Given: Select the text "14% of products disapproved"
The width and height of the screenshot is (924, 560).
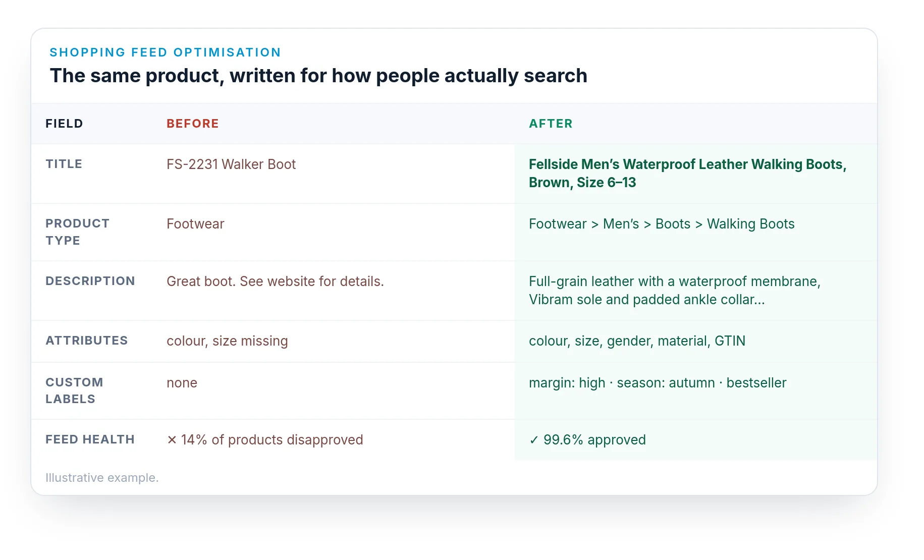Looking at the screenshot, I should point(272,440).
